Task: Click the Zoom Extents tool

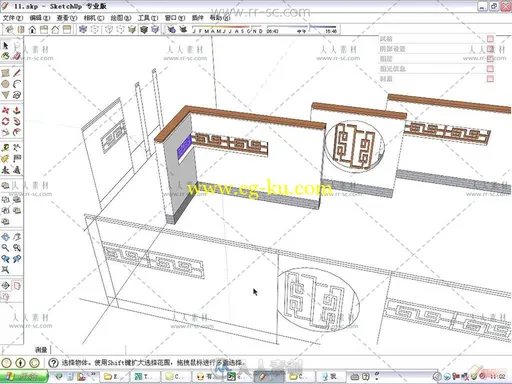Action: [x=5, y=269]
